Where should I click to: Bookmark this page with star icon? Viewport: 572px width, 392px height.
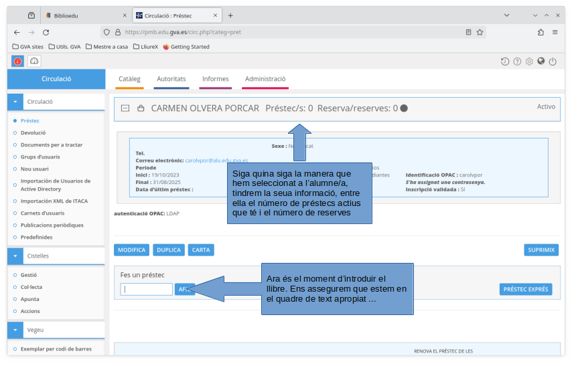[480, 32]
